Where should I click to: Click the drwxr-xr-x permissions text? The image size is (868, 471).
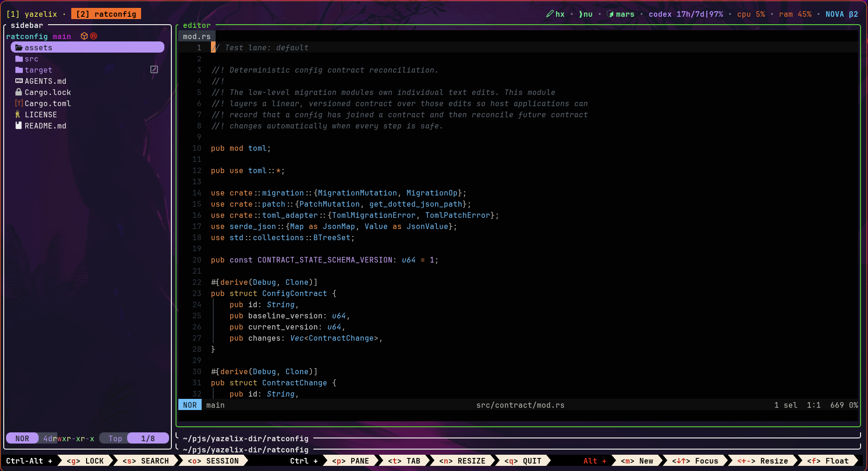71,438
